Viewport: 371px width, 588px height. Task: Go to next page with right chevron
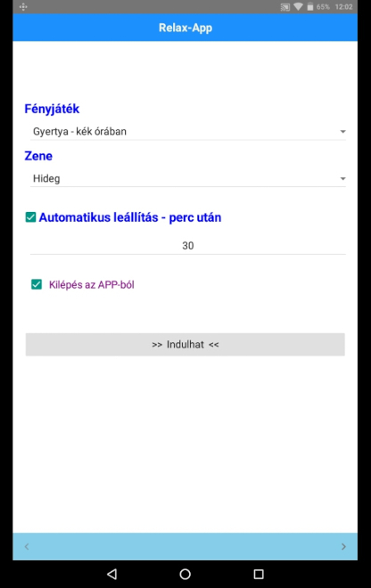(343, 546)
